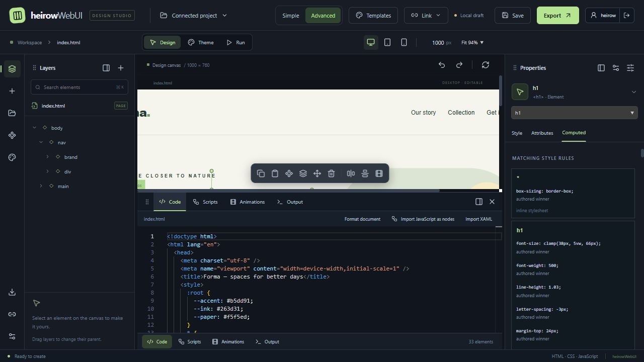The height and width of the screenshot is (362, 644).
Task: Open the Layers sidebar icon
Action: [12, 69]
